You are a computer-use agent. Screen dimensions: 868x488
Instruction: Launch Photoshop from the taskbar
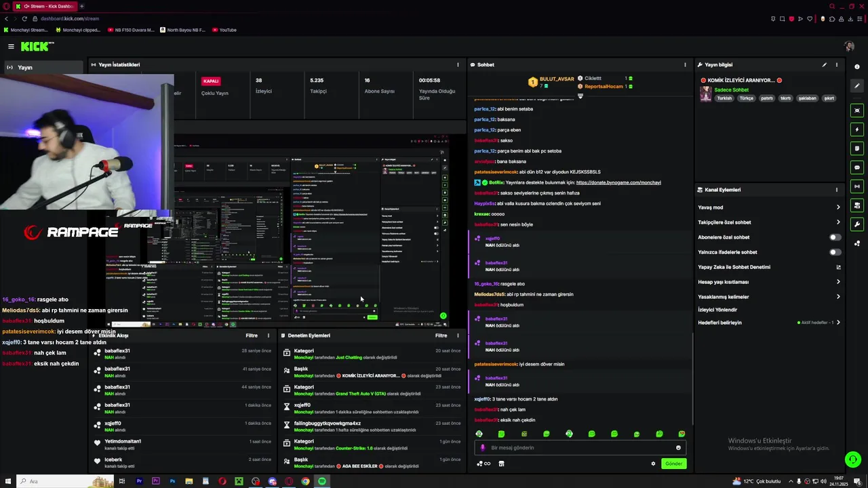[172, 481]
